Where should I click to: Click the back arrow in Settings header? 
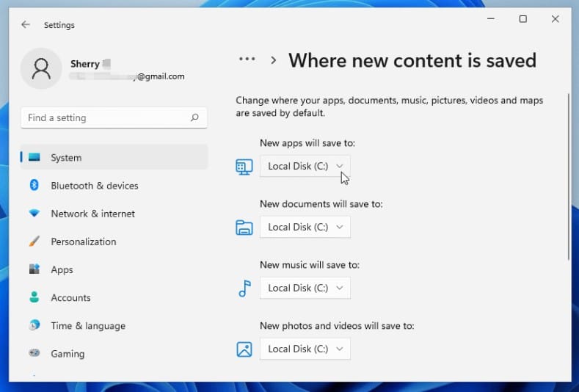point(26,25)
